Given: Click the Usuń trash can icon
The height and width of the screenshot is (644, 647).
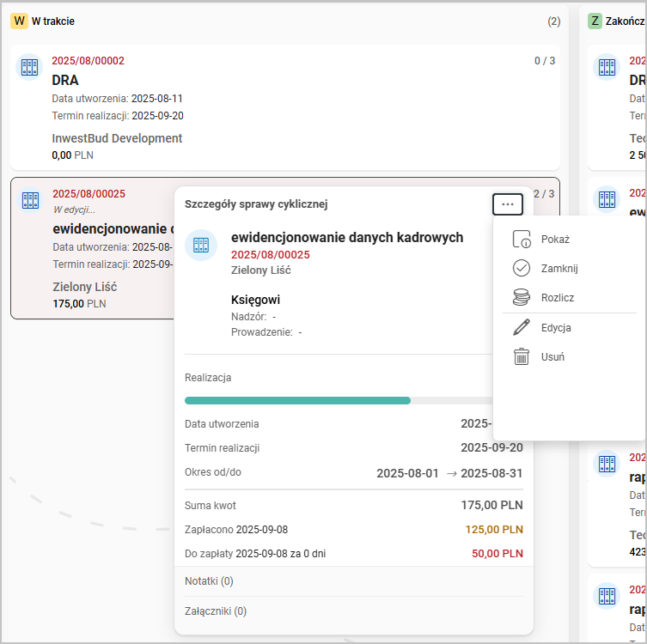Looking at the screenshot, I should point(522,356).
